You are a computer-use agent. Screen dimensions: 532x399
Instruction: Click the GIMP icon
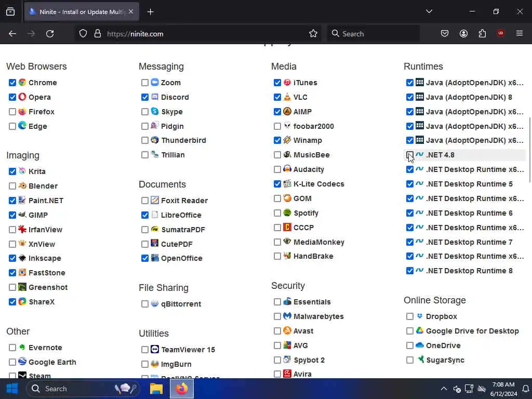(22, 215)
